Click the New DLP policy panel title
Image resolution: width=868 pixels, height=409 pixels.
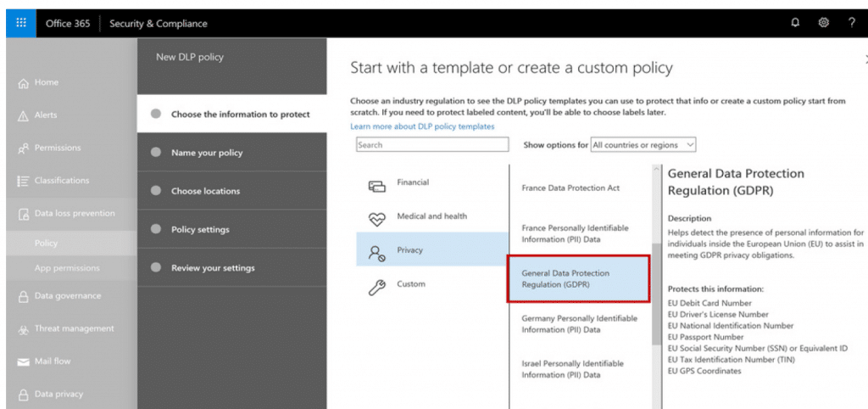[x=189, y=57]
